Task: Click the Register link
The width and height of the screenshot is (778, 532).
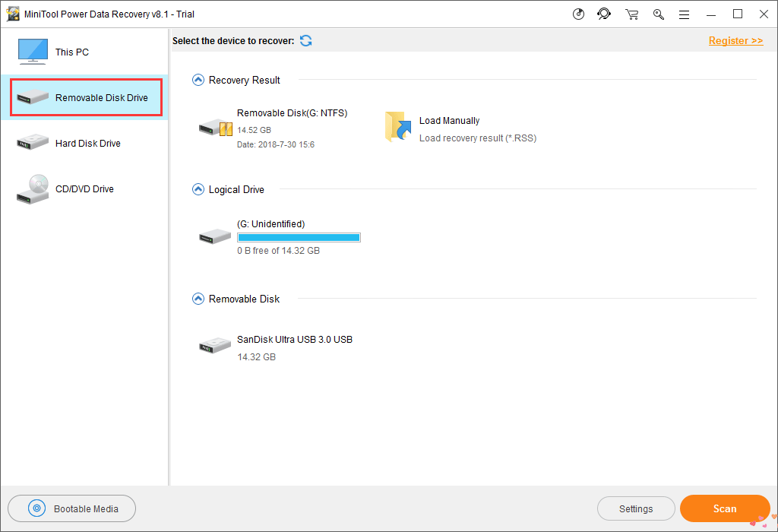Action: [x=735, y=40]
